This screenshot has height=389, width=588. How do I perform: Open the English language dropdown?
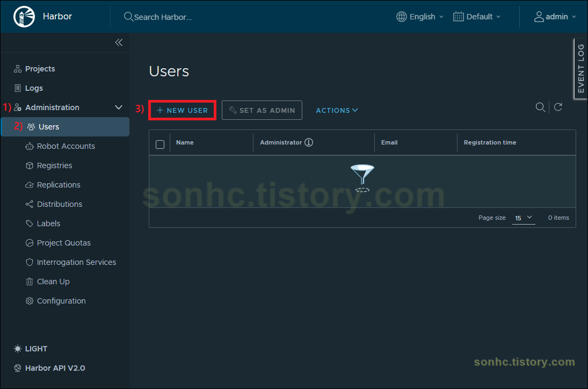[x=420, y=17]
